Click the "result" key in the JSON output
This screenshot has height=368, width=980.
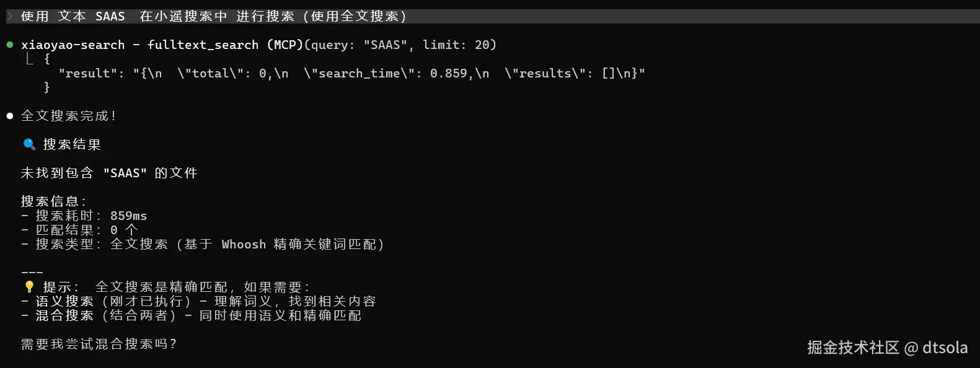pos(90,73)
